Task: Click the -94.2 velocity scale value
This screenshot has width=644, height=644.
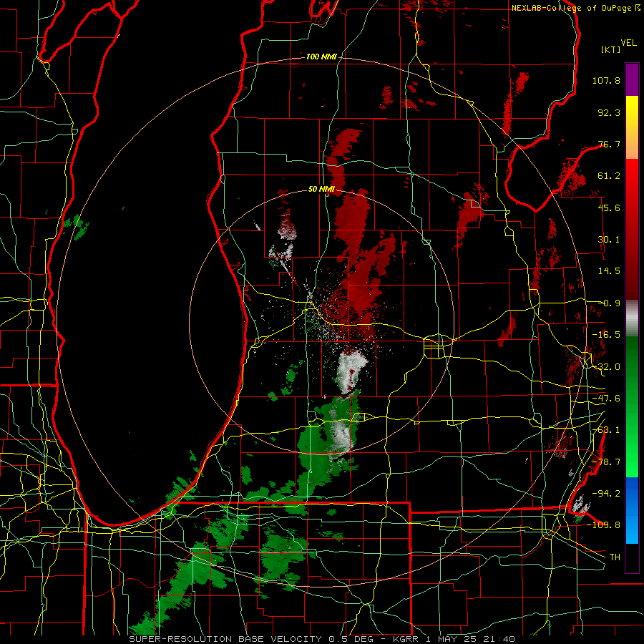Action: (x=606, y=494)
